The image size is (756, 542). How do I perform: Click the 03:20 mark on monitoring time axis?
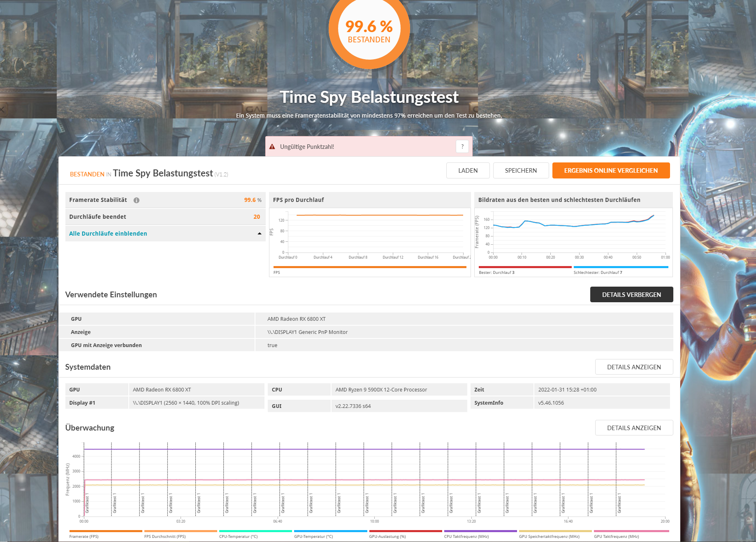[181, 521]
